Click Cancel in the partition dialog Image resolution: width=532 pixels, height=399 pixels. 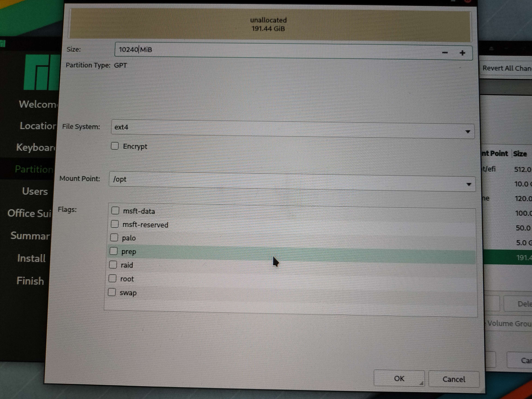coord(454,379)
